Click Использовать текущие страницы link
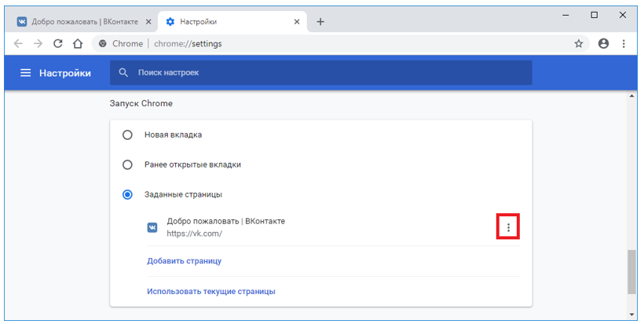Image resolution: width=644 pixels, height=324 pixels. 211,292
